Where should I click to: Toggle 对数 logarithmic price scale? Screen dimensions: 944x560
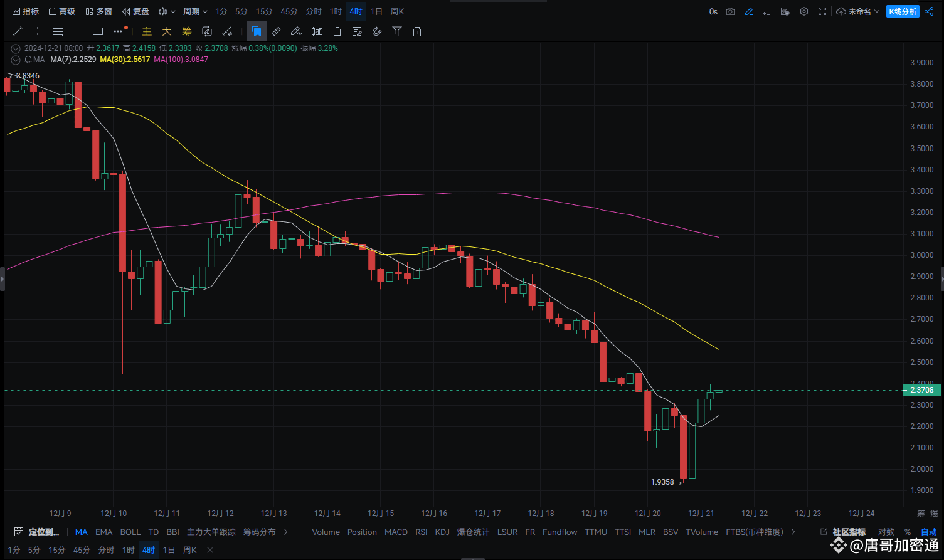pyautogui.click(x=886, y=532)
